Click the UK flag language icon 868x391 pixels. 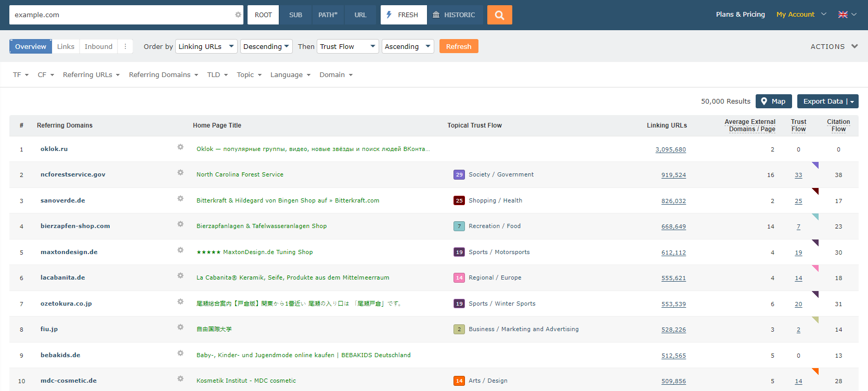pyautogui.click(x=843, y=15)
